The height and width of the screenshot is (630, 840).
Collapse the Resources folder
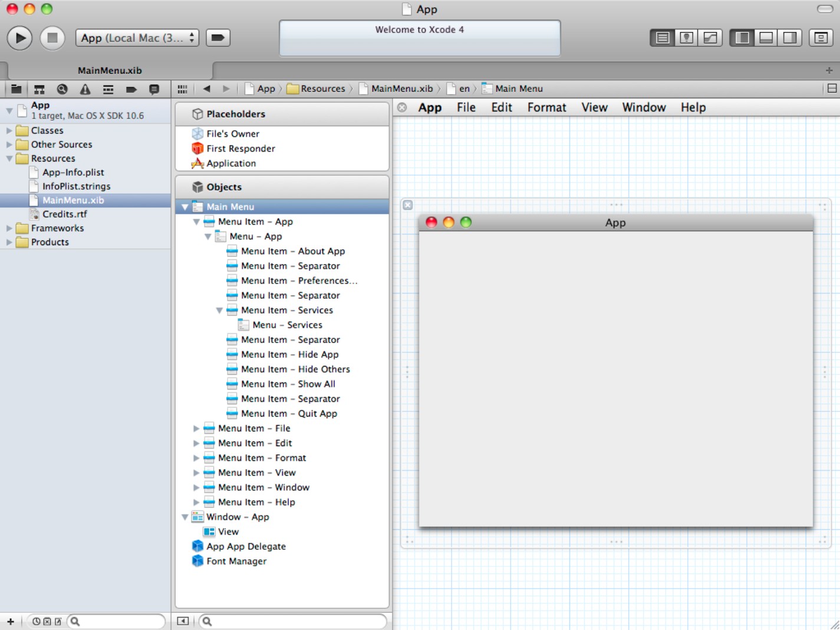(9, 159)
